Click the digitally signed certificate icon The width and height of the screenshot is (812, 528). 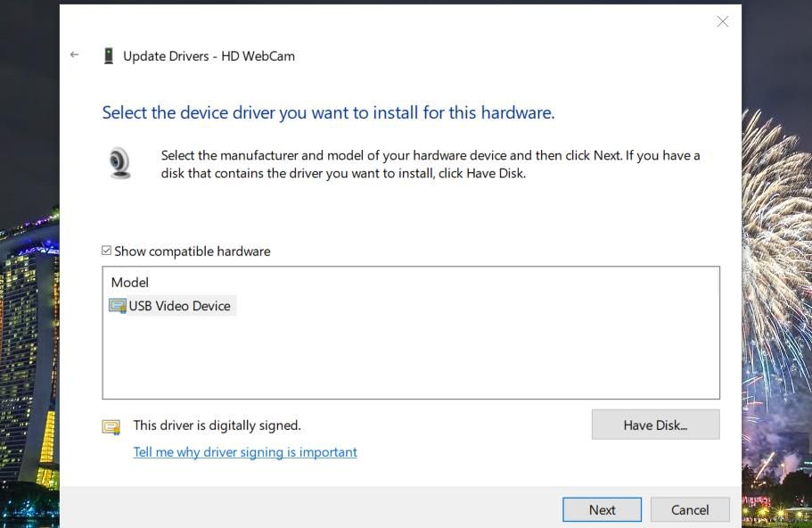(111, 427)
